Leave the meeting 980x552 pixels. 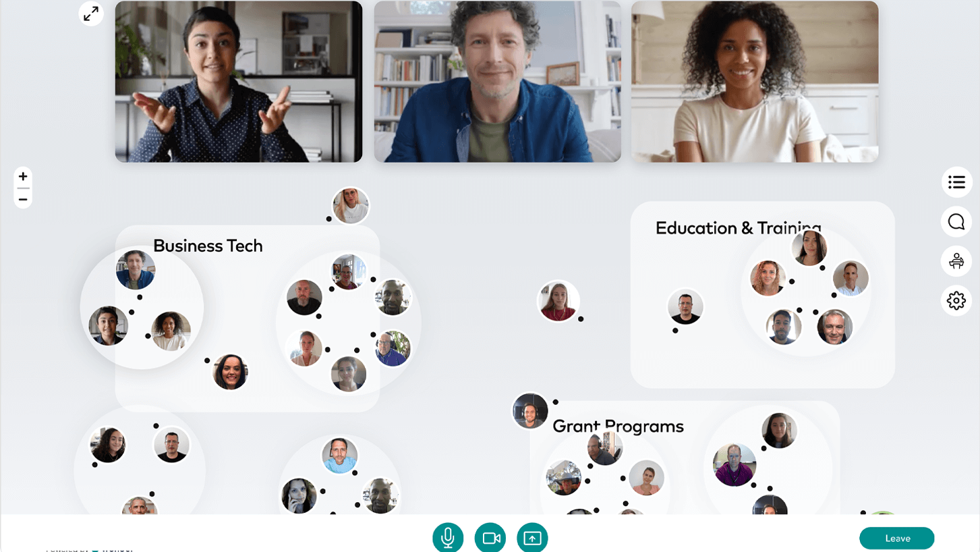pos(897,538)
